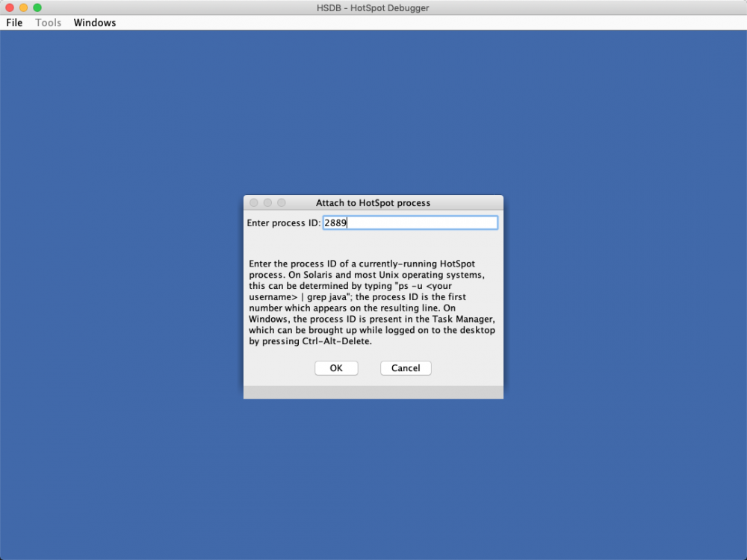
Task: Close the HSDB main window via the red button
Action: point(10,7)
